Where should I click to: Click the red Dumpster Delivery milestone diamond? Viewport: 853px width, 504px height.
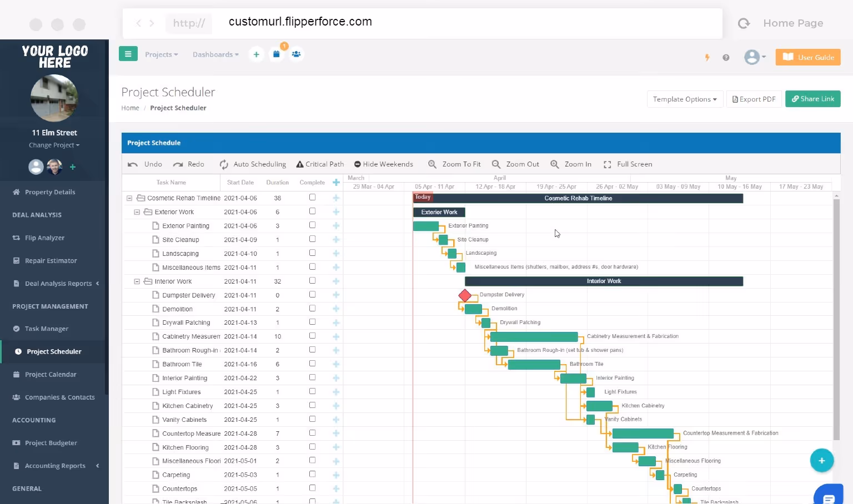[x=465, y=295]
